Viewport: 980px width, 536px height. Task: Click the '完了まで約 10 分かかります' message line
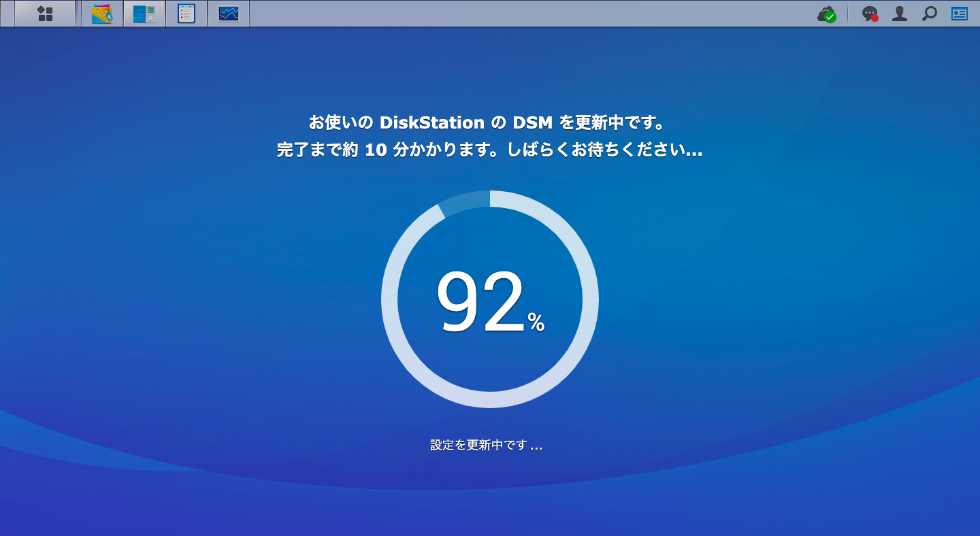click(x=490, y=150)
